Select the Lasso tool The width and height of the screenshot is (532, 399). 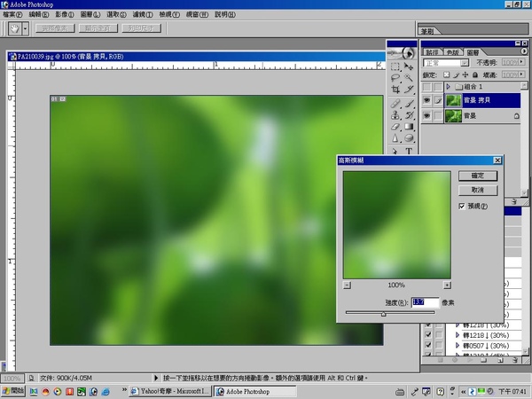(x=395, y=78)
